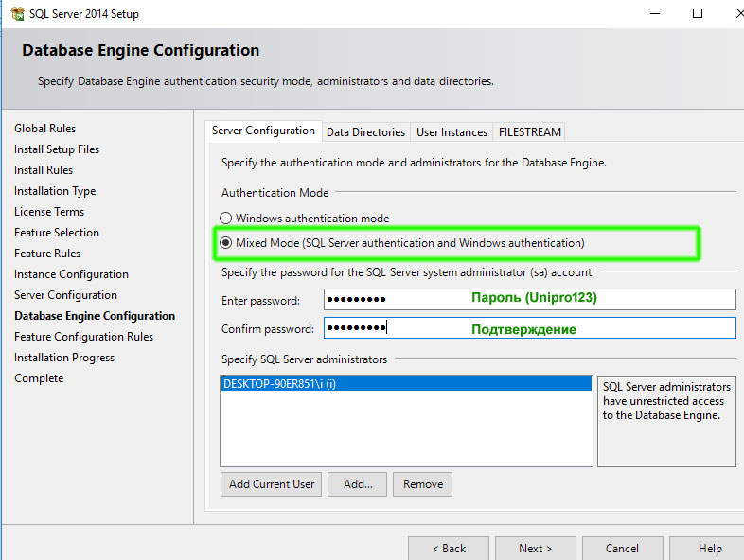Click the Feature Configuration Rules step

[x=84, y=337]
